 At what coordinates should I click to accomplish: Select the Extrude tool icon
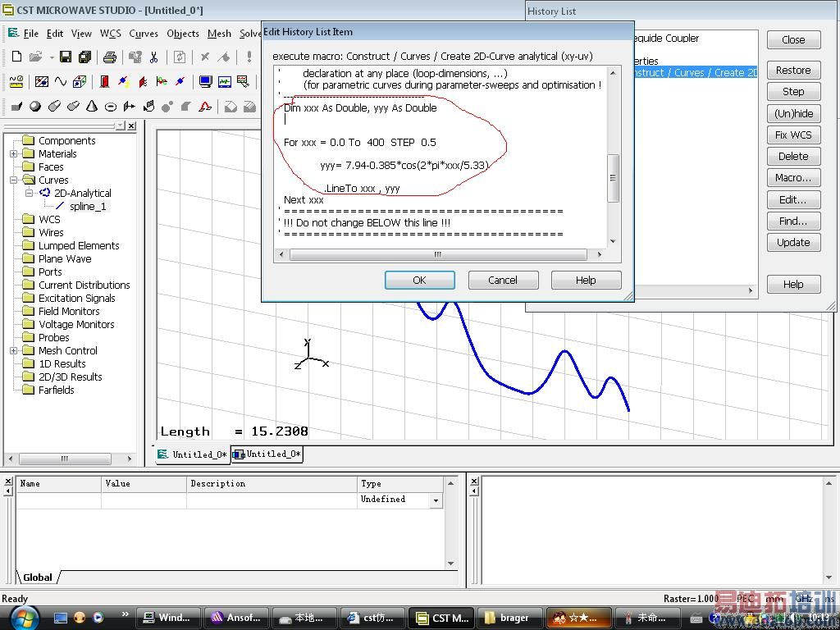[x=129, y=107]
